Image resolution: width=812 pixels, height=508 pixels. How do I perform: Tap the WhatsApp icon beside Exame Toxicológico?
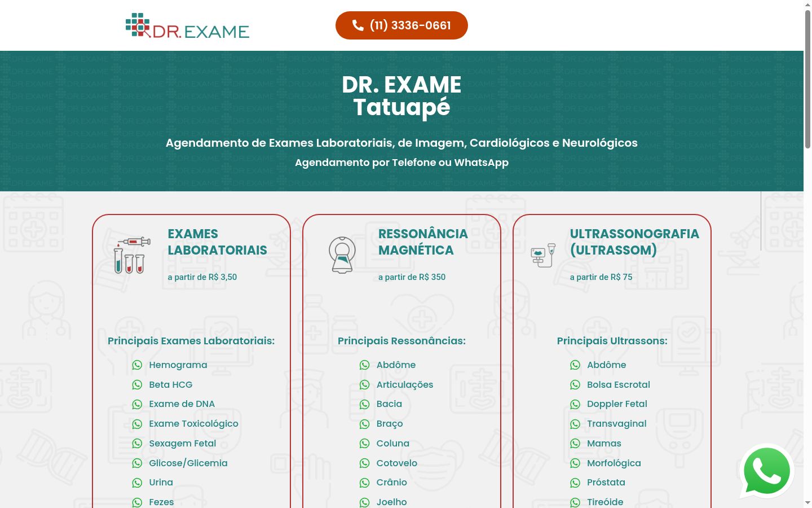coord(137,424)
